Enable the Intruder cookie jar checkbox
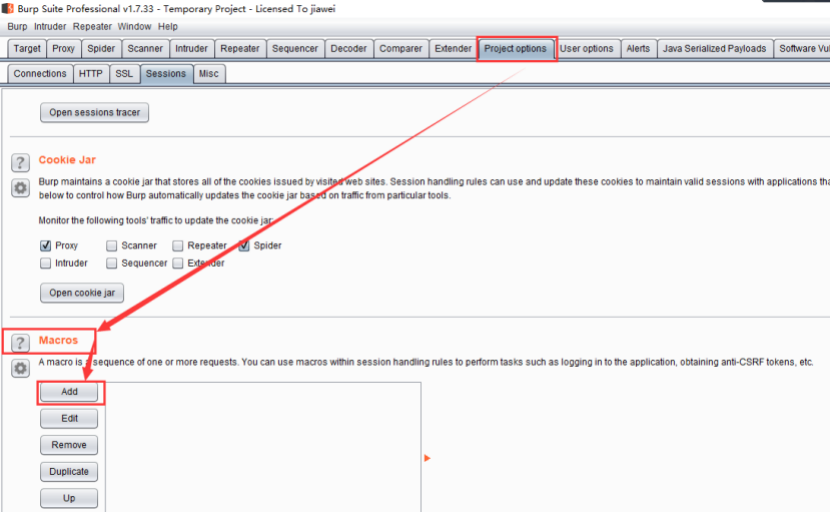 pos(46,263)
